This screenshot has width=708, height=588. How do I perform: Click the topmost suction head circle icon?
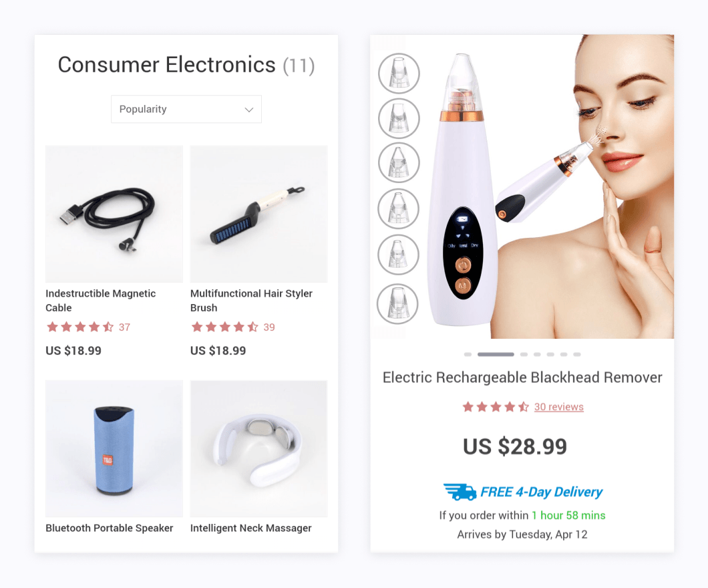click(399, 73)
